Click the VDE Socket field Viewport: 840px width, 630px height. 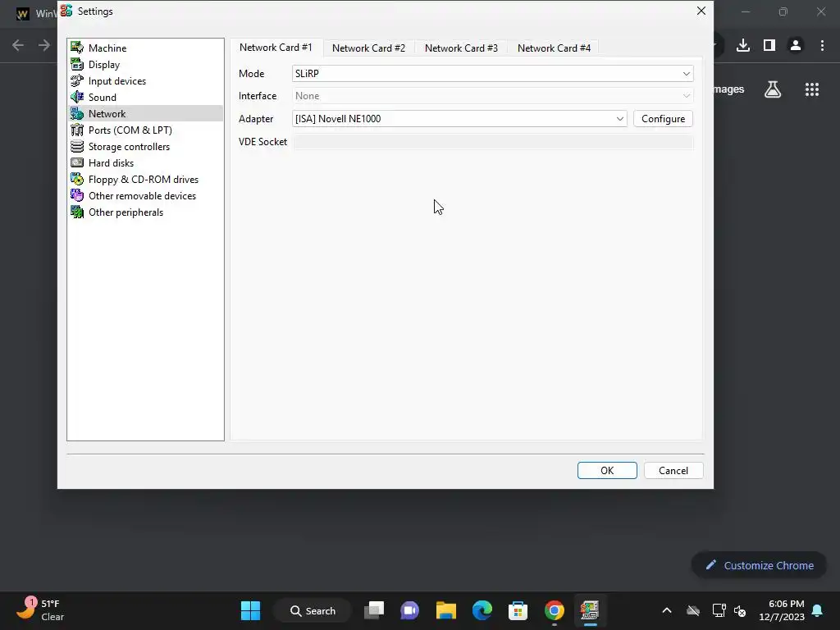click(x=493, y=141)
